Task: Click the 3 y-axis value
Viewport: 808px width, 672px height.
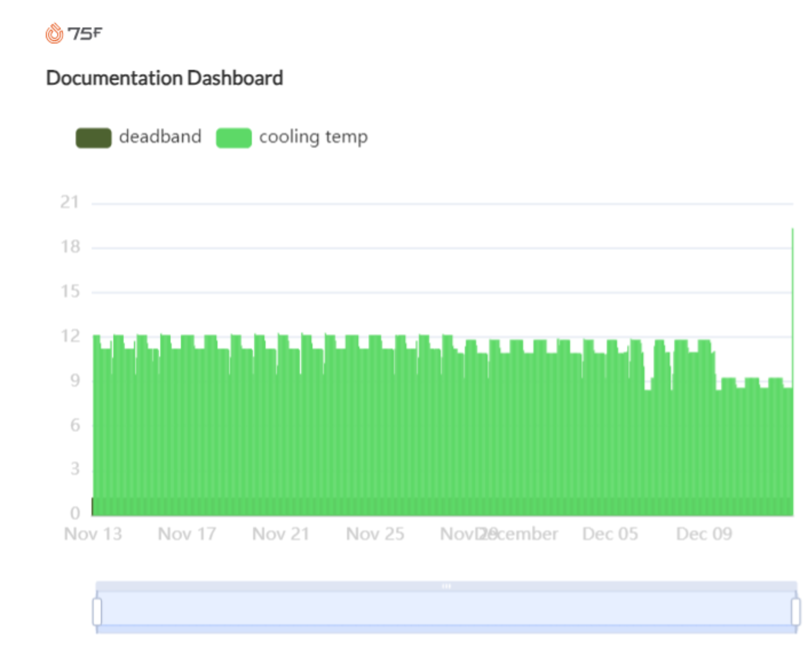Action: pyautogui.click(x=75, y=469)
